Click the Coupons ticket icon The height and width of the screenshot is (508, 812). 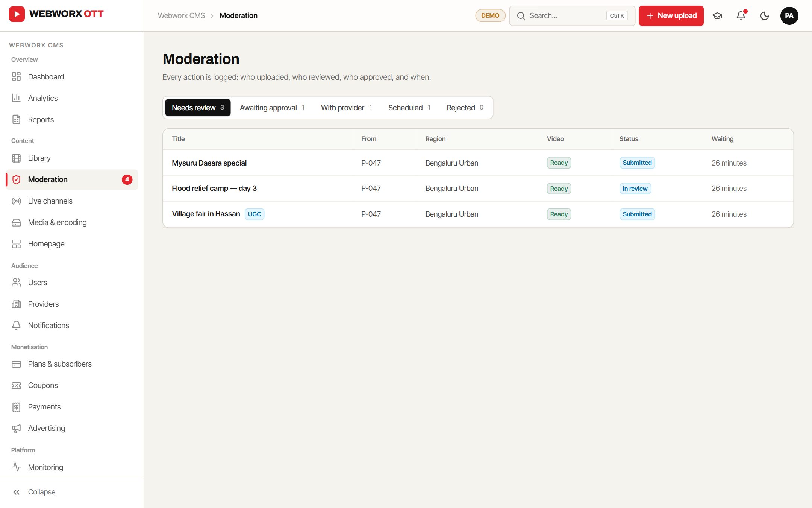(16, 385)
